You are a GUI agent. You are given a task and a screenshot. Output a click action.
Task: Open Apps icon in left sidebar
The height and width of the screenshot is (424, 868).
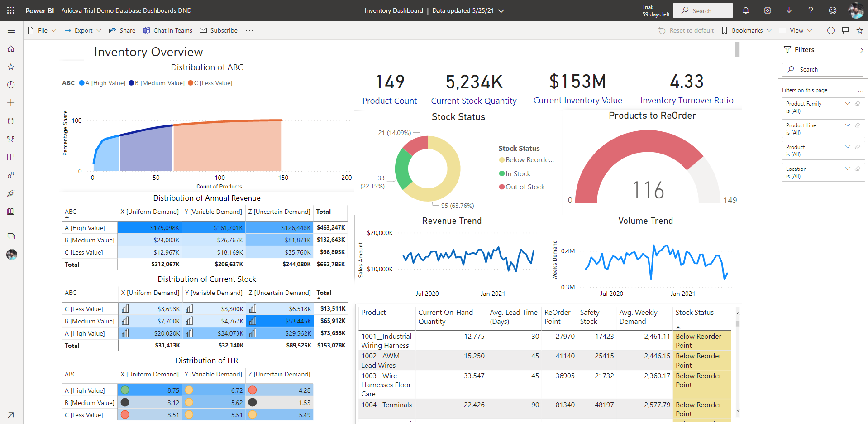(11, 157)
